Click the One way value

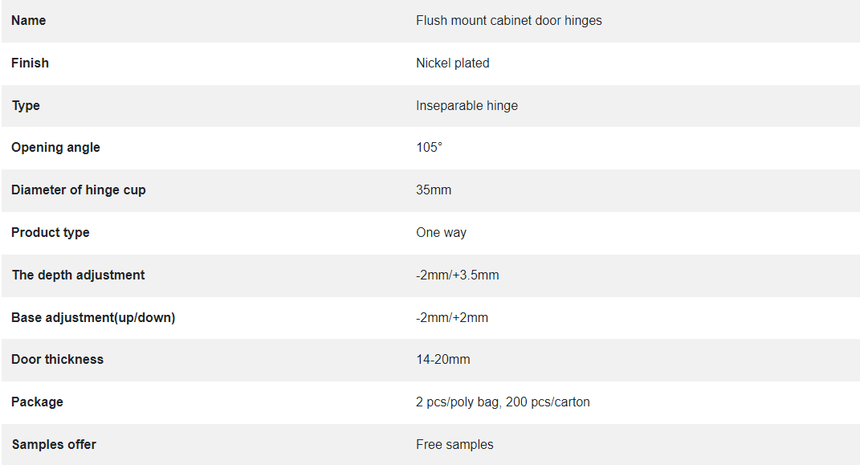point(441,232)
